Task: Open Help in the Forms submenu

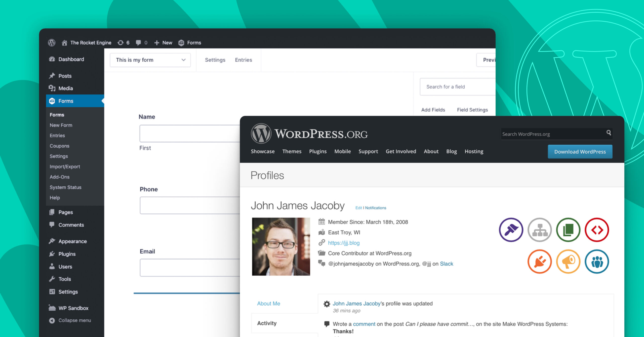Action: pyautogui.click(x=55, y=198)
